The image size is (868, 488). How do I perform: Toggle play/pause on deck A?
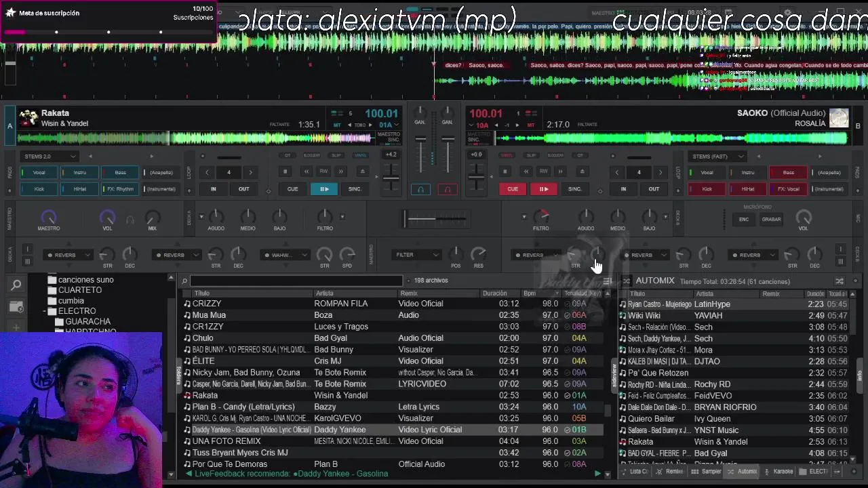[324, 189]
